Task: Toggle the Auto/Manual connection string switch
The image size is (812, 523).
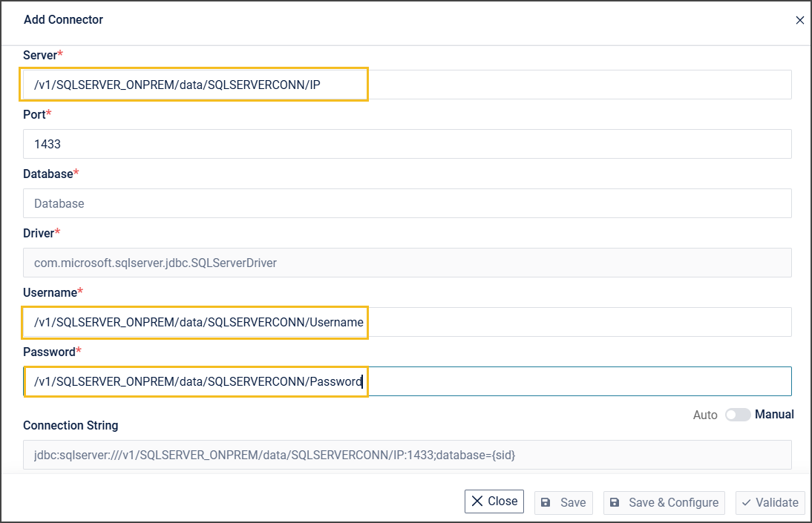Action: 738,415
